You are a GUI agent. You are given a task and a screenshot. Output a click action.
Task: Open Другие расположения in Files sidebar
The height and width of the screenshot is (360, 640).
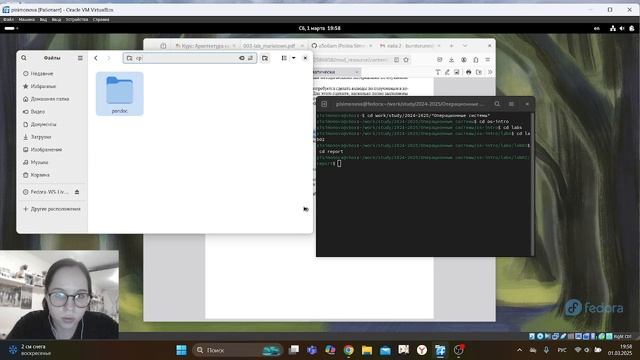[52, 209]
